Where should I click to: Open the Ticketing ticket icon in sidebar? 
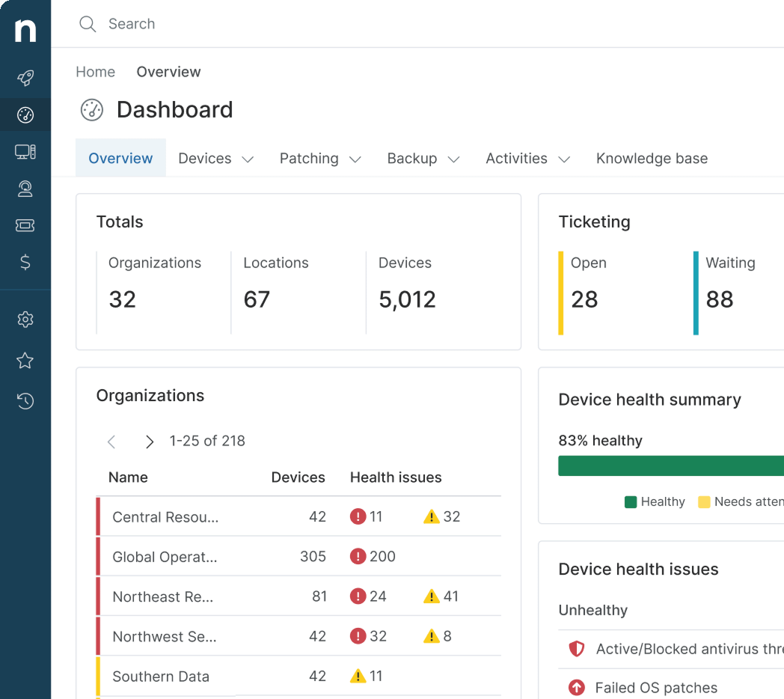25,225
